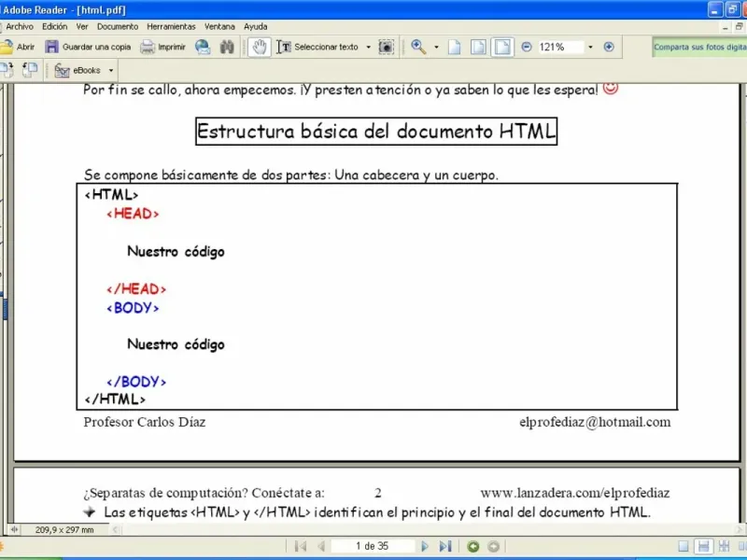
Task: Switch to single page layout icon
Action: tap(684, 546)
